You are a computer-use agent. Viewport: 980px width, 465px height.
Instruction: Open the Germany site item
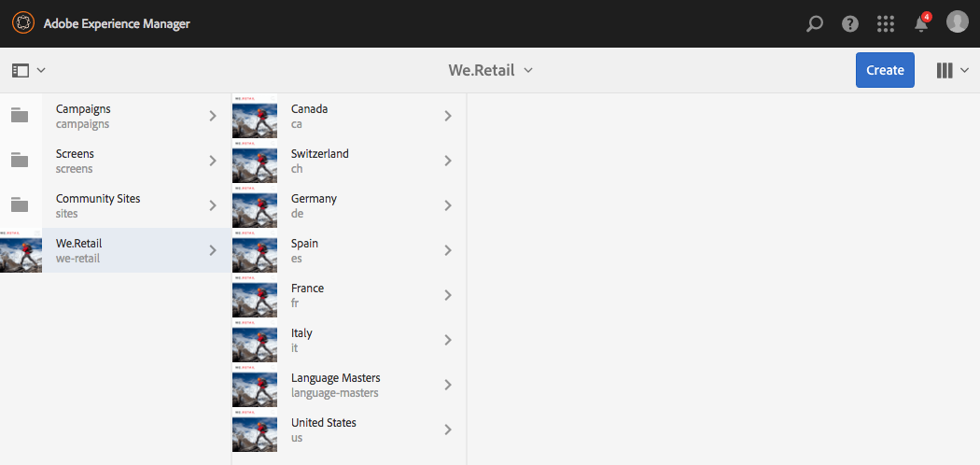[349, 205]
